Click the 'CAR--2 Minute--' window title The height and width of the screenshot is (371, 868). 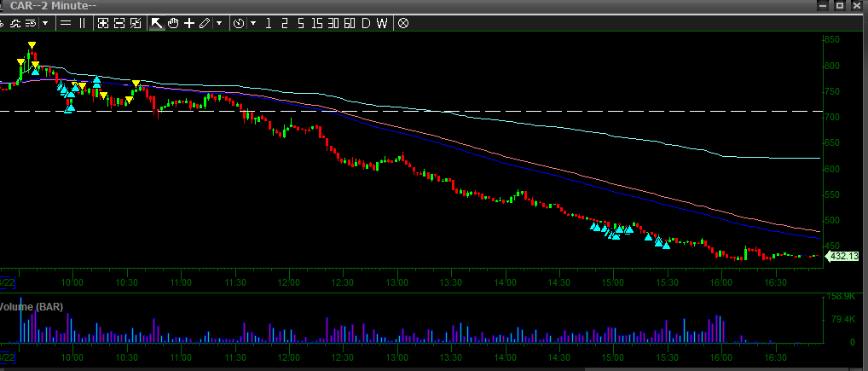[x=53, y=5]
